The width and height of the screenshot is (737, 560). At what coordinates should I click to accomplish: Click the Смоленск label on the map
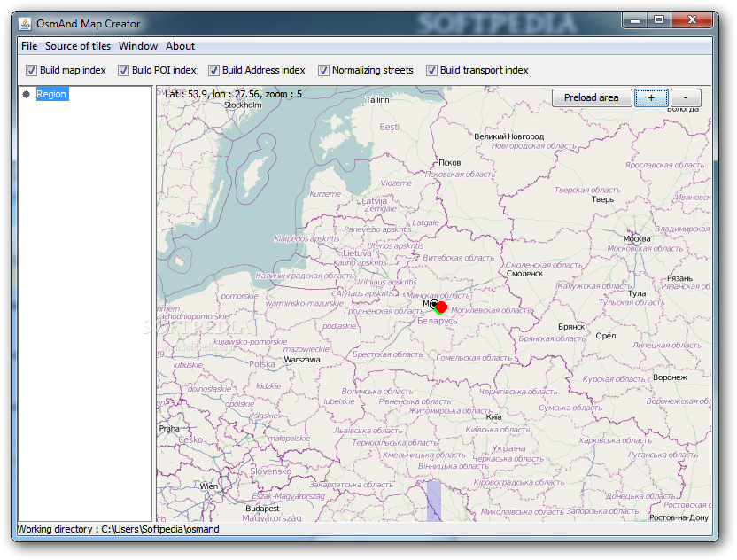point(524,274)
